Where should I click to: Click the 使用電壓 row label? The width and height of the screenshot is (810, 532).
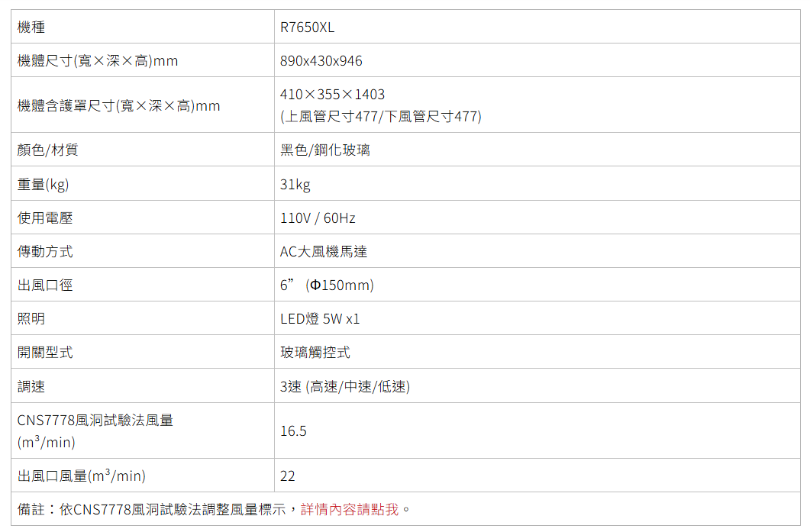45,218
